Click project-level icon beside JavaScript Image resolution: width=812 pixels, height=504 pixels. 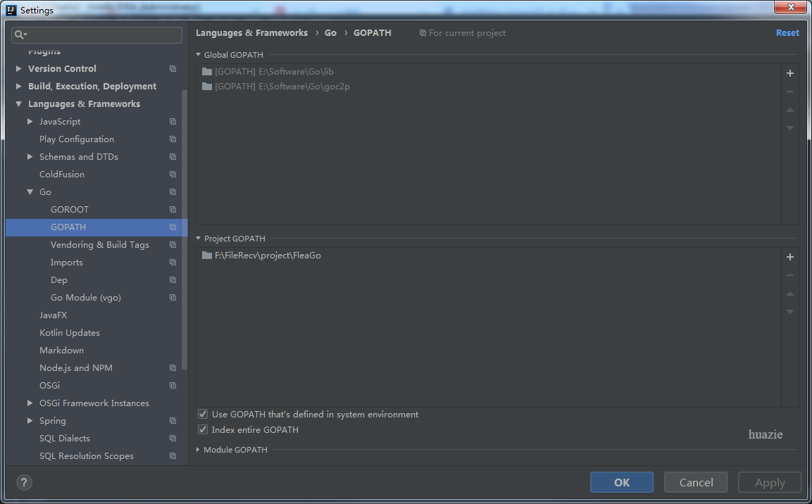[x=173, y=122]
